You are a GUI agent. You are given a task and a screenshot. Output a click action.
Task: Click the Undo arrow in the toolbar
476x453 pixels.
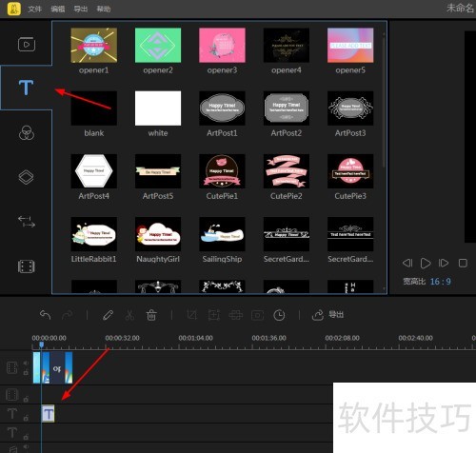(45, 315)
